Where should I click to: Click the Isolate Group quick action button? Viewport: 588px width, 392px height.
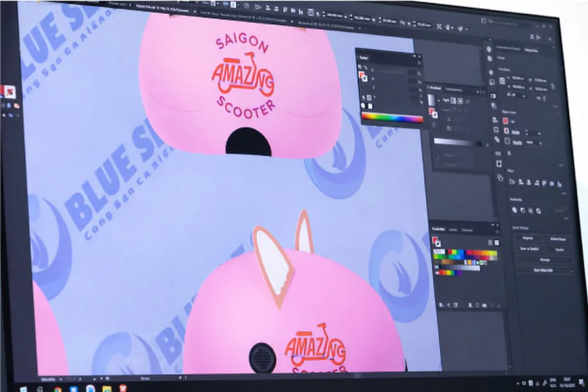(x=558, y=239)
